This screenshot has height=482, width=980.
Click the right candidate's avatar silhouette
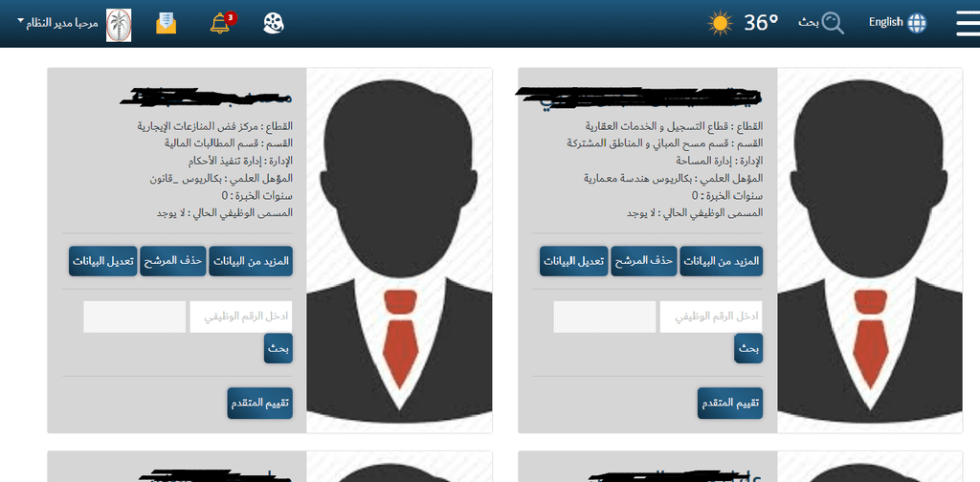click(869, 251)
